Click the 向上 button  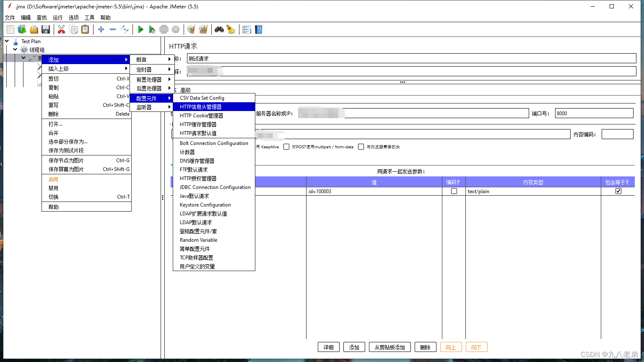[x=451, y=347]
